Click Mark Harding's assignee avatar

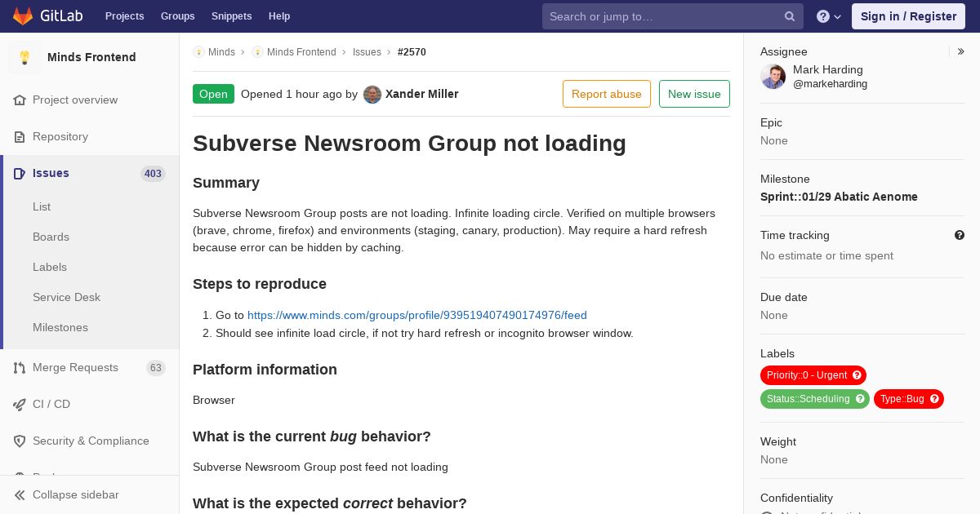(x=773, y=77)
